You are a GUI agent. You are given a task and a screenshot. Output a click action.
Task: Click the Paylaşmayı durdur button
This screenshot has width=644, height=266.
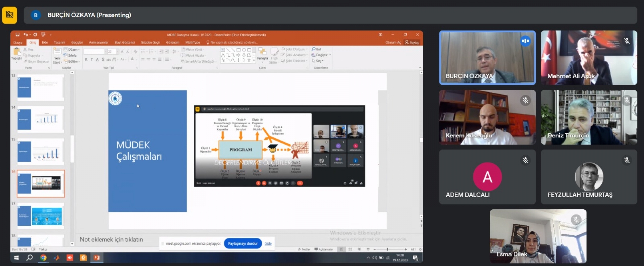point(243,243)
